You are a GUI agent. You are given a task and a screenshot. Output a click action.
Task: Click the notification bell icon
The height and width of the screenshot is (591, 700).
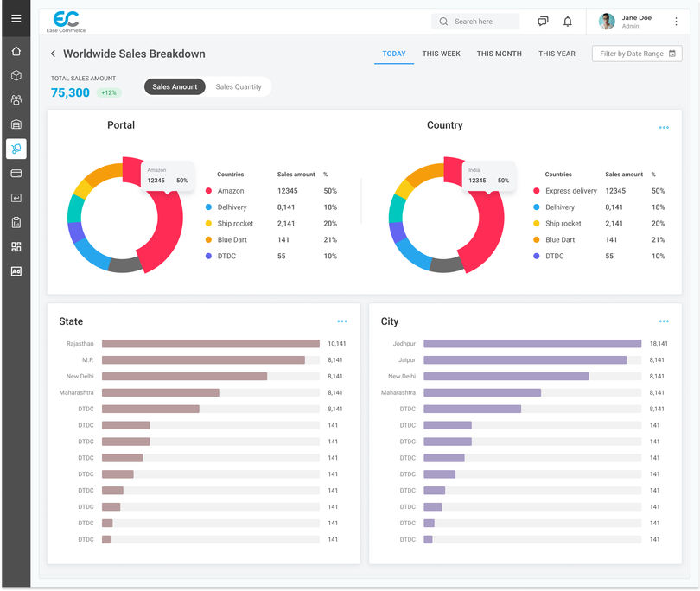click(568, 22)
